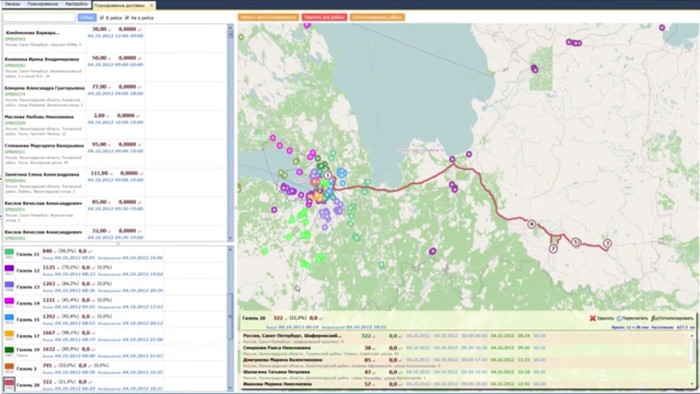Image resolution: width=700 pixels, height=394 pixels.
Task: Select order Блицина Александра Григорьевна
Action: [115, 96]
